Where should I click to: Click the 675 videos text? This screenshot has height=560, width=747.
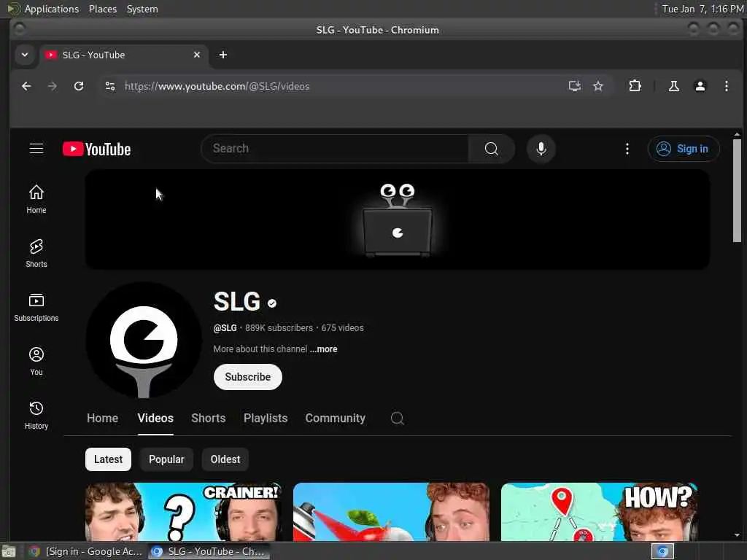click(342, 327)
